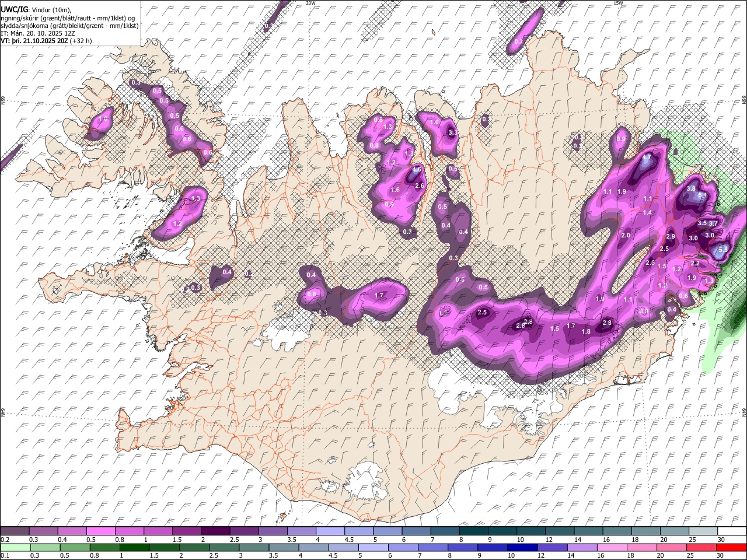Click the darkest green bottom-row swatch between 1 and 1.5
Viewport: 747px width, 560px height.
click(x=135, y=547)
